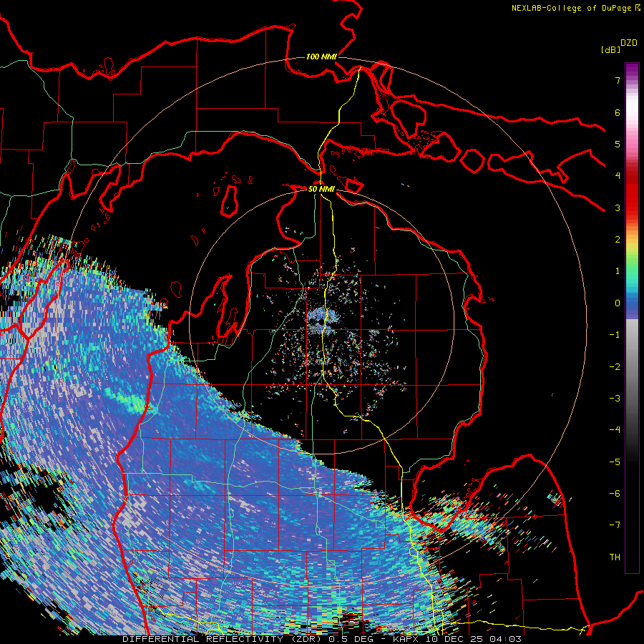Click the 4 value on color scale
This screenshot has height=644, width=644.
click(618, 176)
